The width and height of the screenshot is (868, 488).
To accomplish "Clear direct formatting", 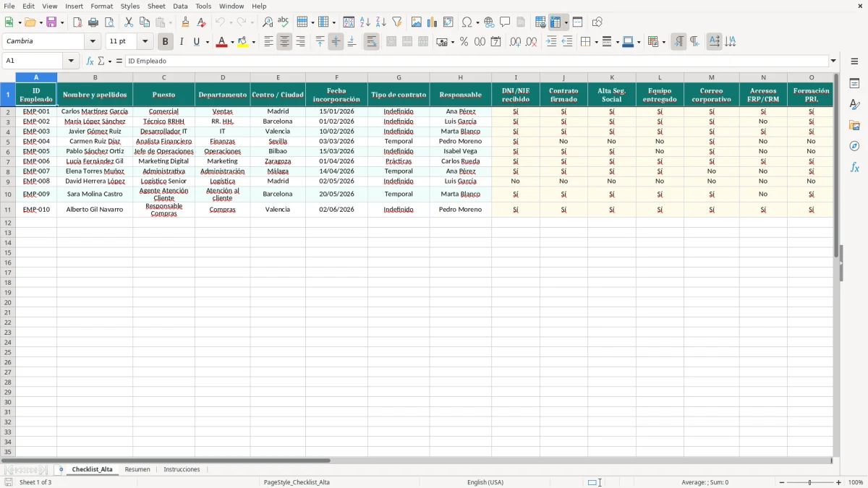I will click(202, 22).
